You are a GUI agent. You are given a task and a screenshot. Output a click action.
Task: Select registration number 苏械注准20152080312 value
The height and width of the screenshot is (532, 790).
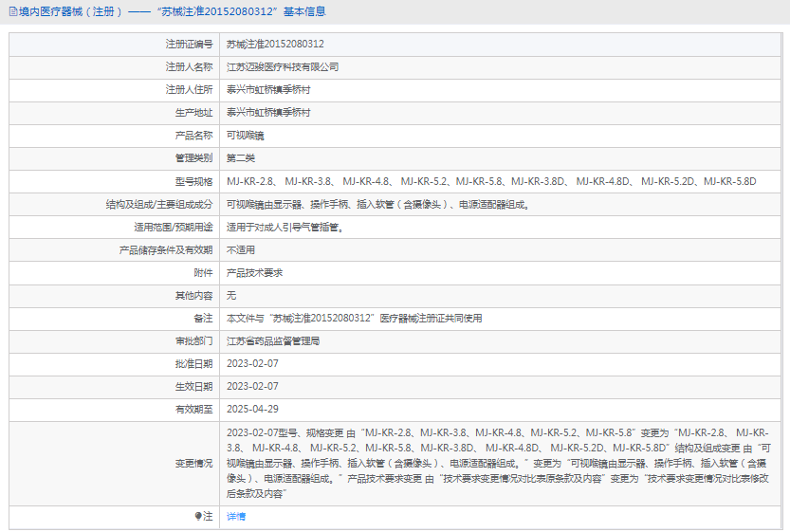click(275, 45)
